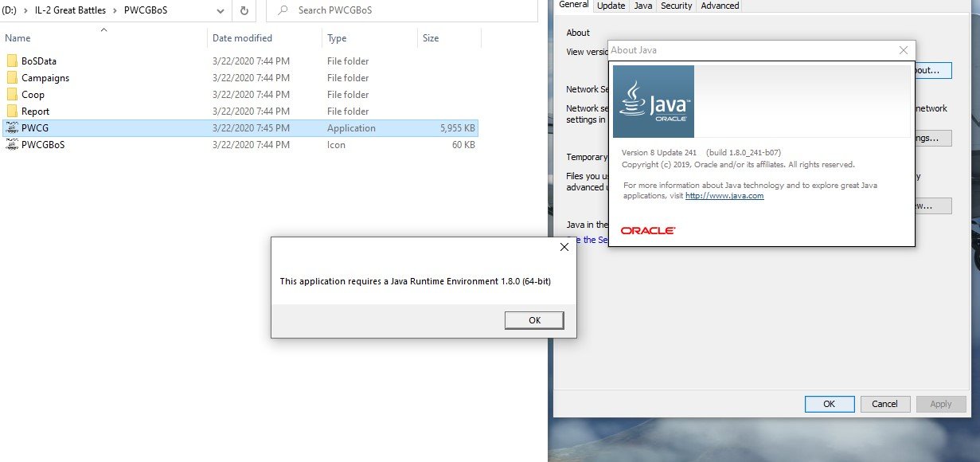Select the PWCGBoS icon file name

click(x=43, y=145)
